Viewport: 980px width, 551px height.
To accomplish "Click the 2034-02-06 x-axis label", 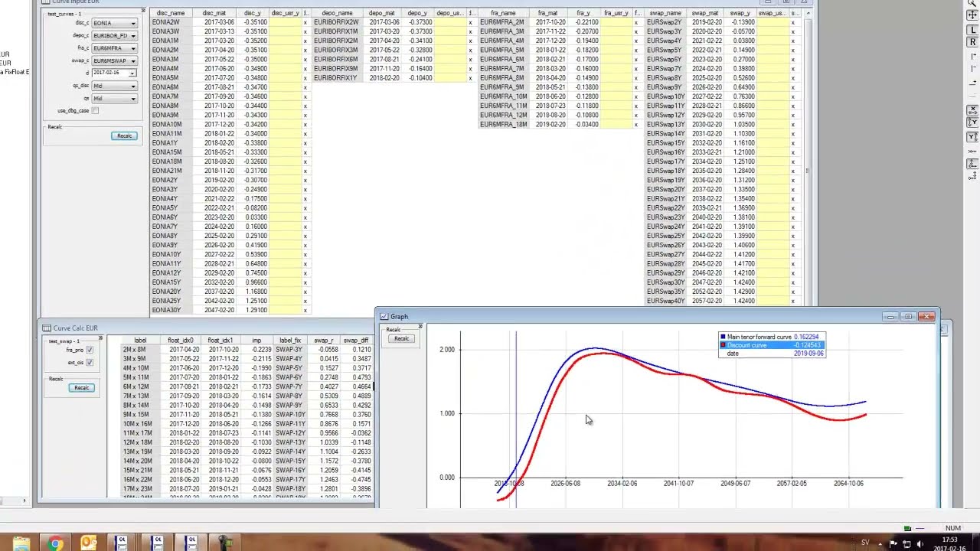I will click(x=622, y=484).
